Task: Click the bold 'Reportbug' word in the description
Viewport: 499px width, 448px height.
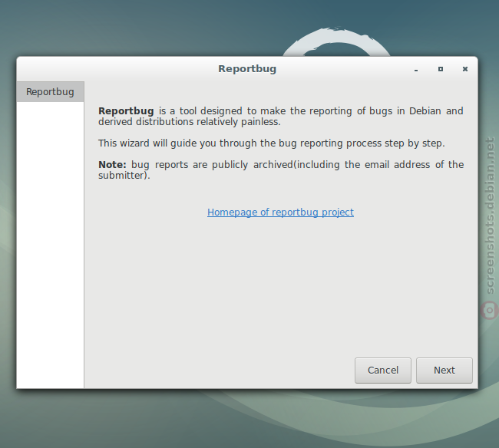Action: click(x=126, y=111)
